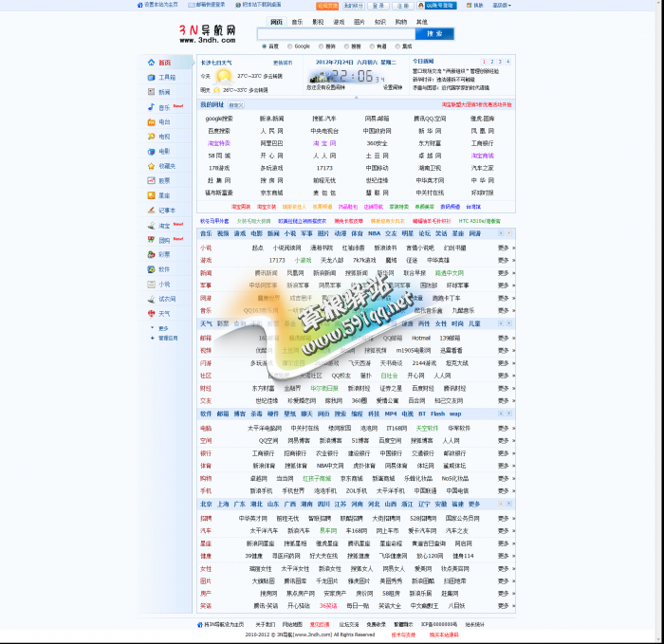The height and width of the screenshot is (644, 664).
Task: Switch to the 其他 search tab
Action: pyautogui.click(x=422, y=22)
